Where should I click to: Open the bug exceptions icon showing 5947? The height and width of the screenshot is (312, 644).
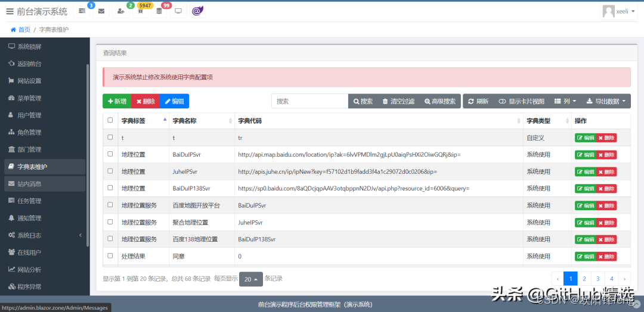click(x=141, y=11)
